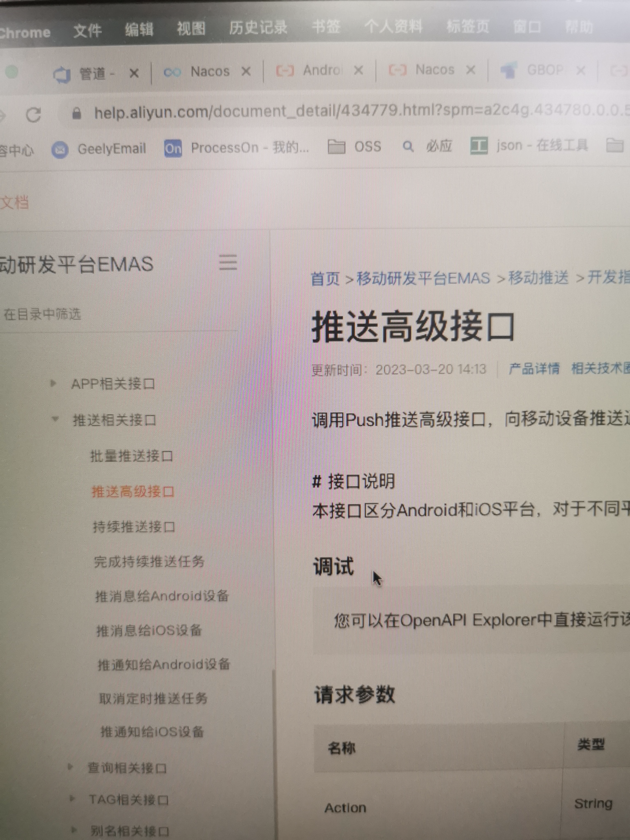The width and height of the screenshot is (630, 840).
Task: Open the GeelyEmail bookmark
Action: point(99,149)
